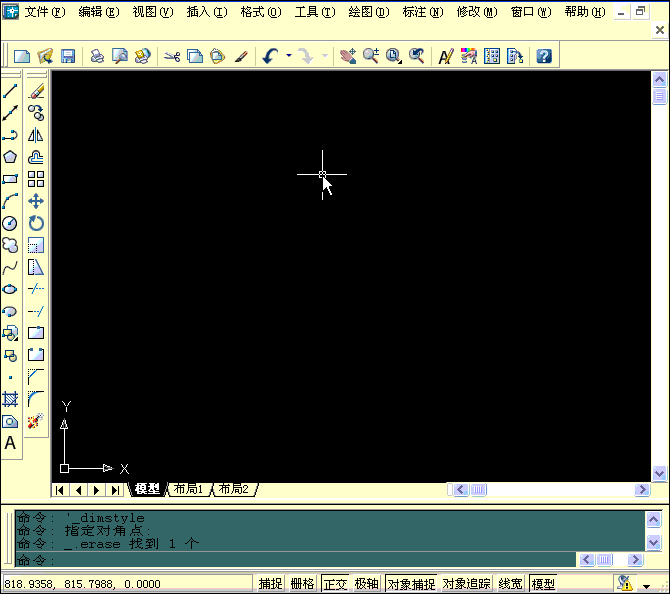Select the Chamfer tool
The width and height of the screenshot is (670, 594).
(x=36, y=377)
